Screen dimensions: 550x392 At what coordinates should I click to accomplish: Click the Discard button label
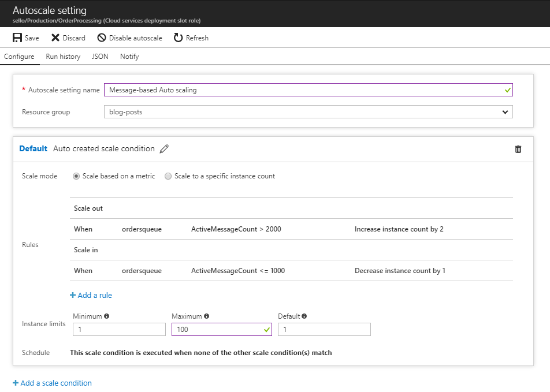point(74,38)
